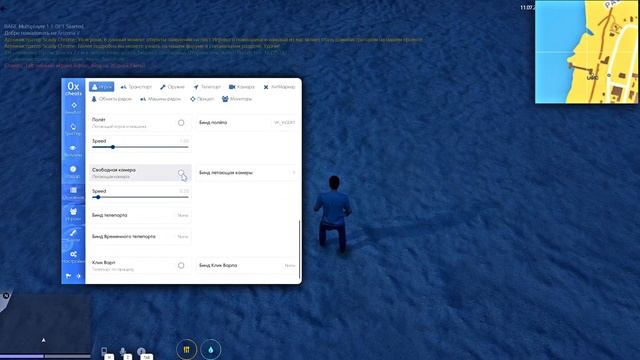The width and height of the screenshot is (640, 360).
Task: Open the Основное grid sidebar section
Action: (x=73, y=193)
